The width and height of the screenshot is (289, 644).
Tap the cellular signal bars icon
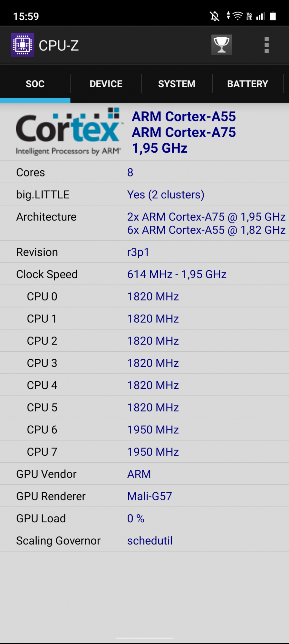click(x=261, y=16)
